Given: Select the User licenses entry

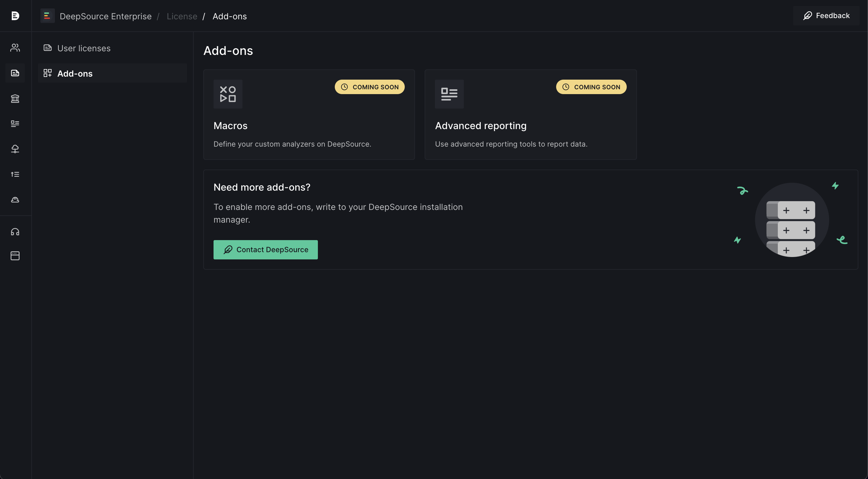Looking at the screenshot, I should [84, 48].
